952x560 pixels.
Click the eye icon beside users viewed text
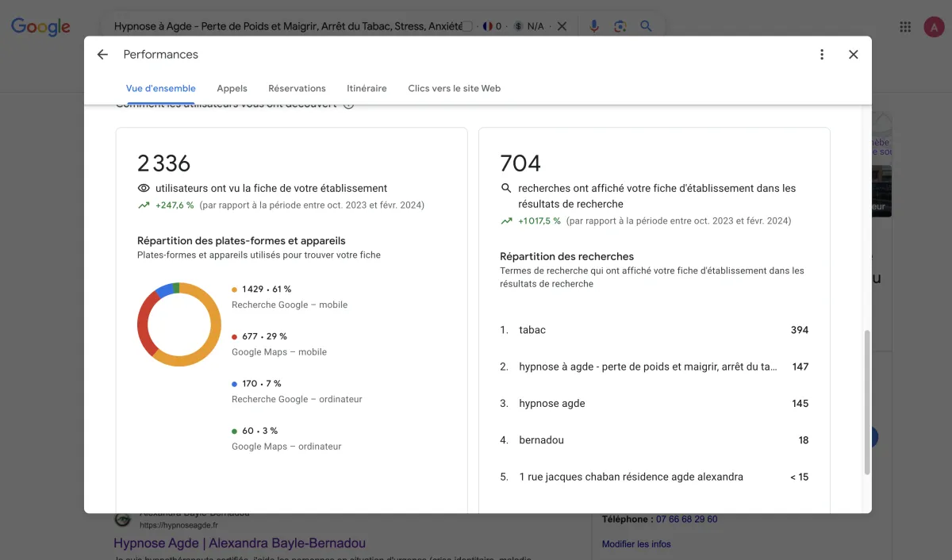144,189
